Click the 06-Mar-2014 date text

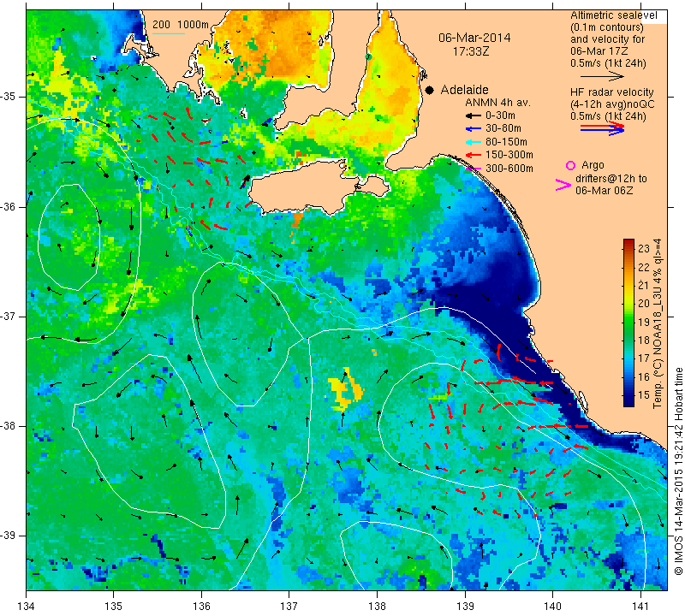474,38
